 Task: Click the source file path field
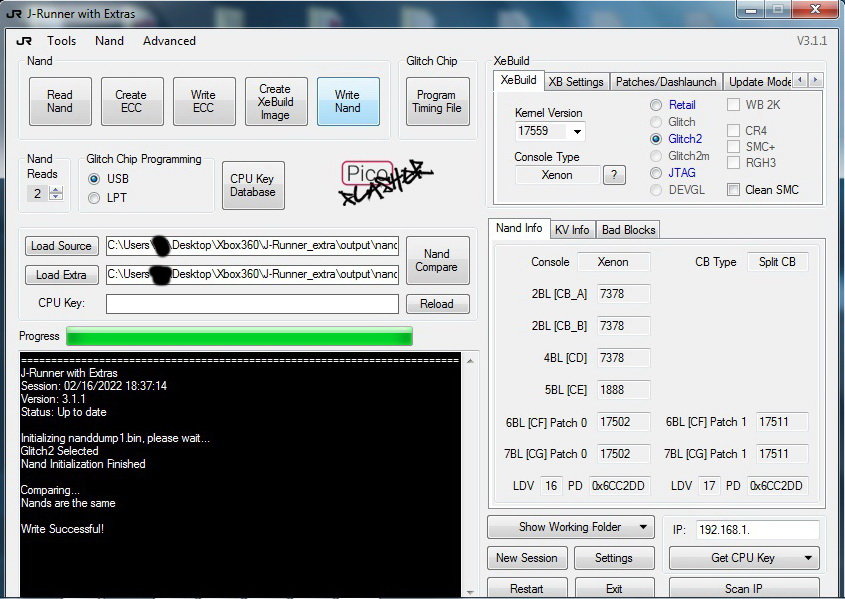(252, 246)
